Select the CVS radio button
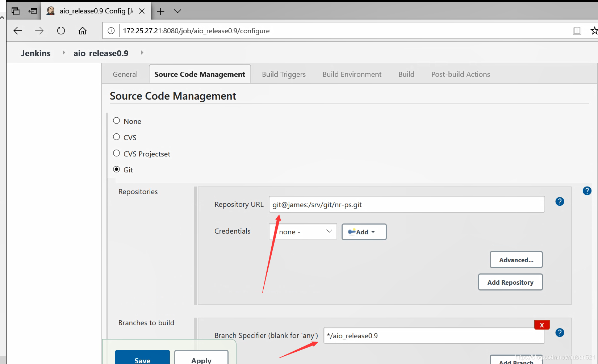 (116, 137)
